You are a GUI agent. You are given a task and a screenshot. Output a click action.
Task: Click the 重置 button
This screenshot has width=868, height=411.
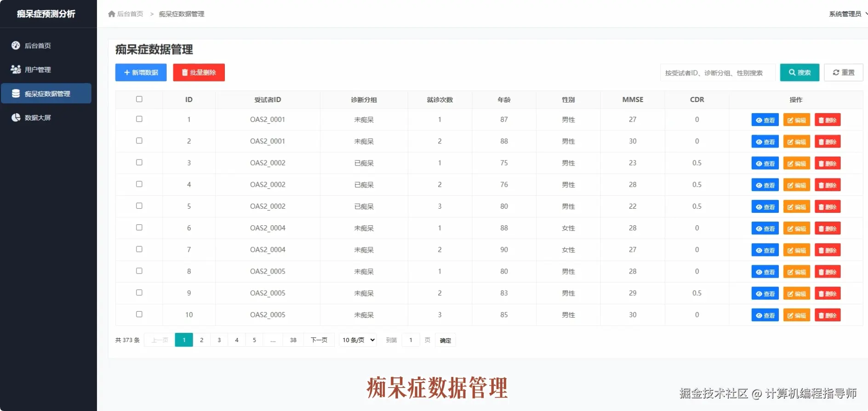click(843, 73)
